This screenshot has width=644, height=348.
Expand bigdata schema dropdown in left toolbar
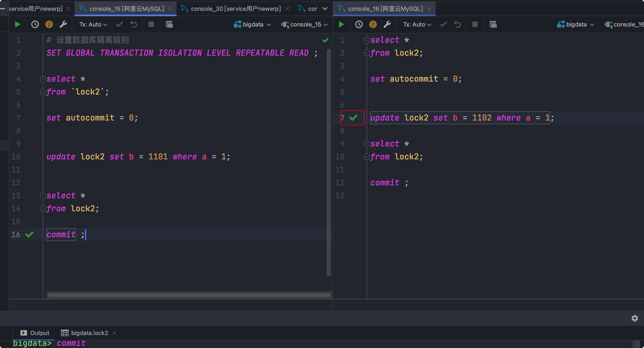coord(252,25)
